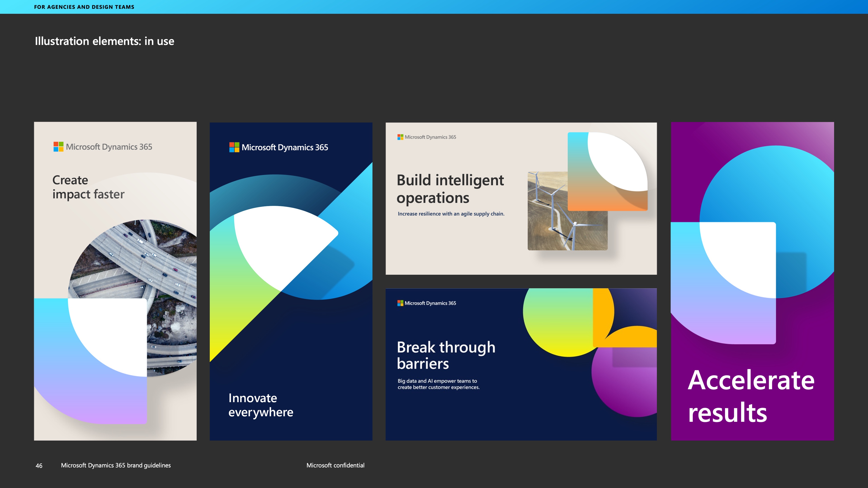Click the Microsoft logo on the navy poster

(234, 147)
